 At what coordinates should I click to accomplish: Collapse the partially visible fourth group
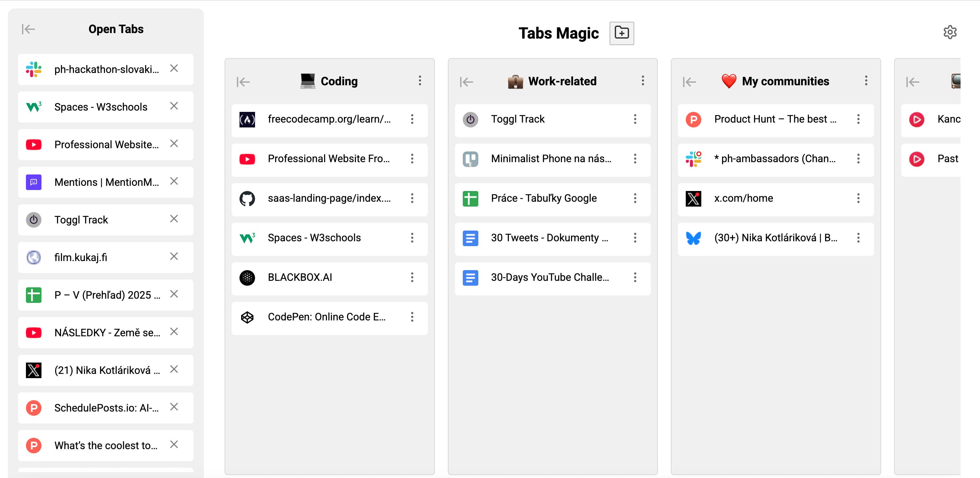tap(913, 81)
